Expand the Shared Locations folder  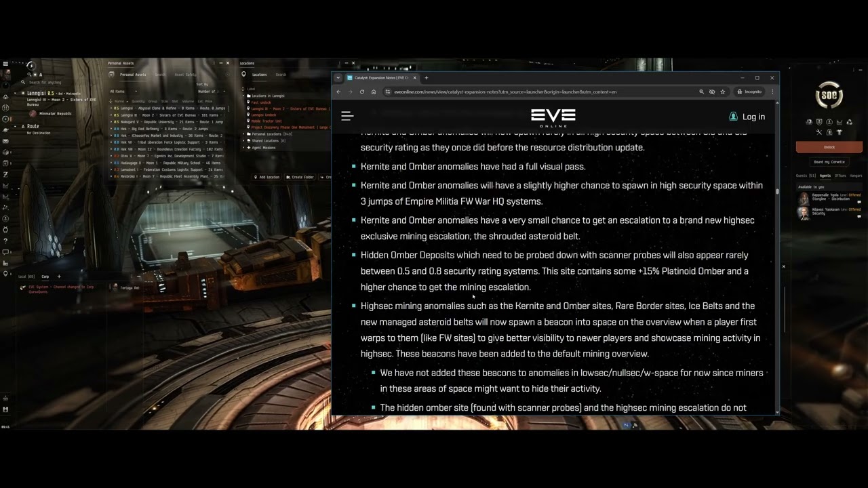(x=243, y=141)
